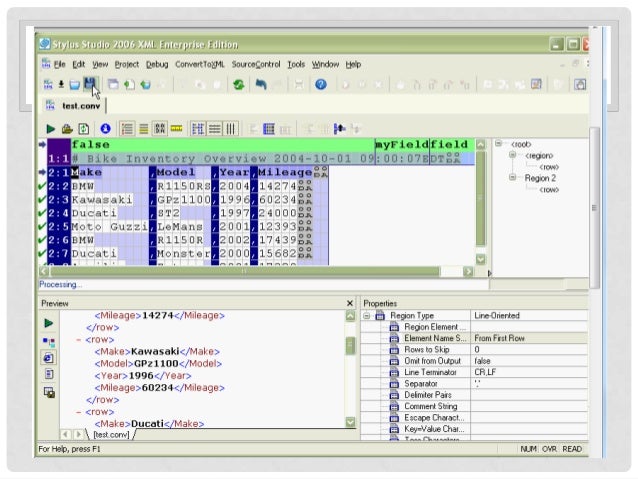
Task: Click the Mileage header cell in row 2:1
Action: pyautogui.click(x=285, y=172)
